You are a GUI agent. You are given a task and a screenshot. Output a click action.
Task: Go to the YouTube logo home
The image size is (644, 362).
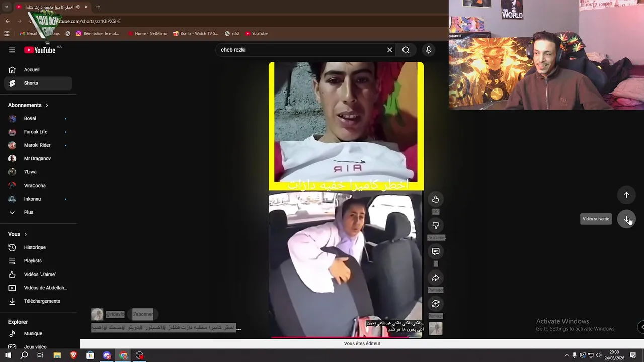tap(40, 50)
